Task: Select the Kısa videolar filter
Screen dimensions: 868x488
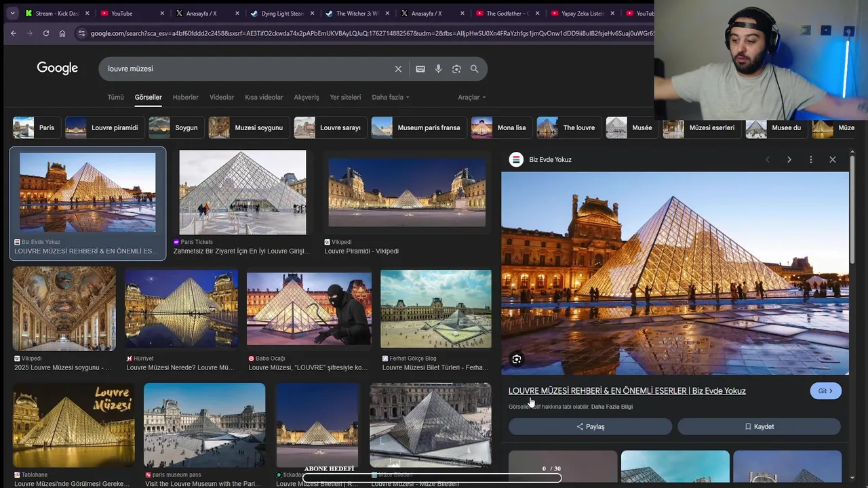Action: [x=264, y=97]
